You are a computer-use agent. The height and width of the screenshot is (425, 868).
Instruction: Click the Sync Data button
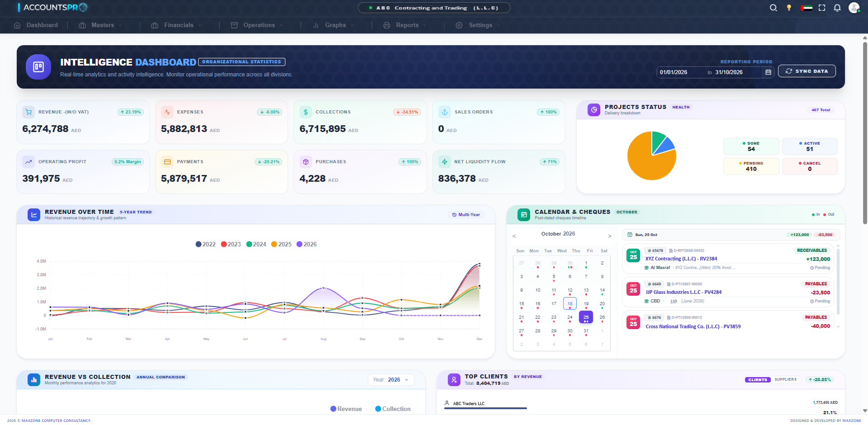click(807, 71)
